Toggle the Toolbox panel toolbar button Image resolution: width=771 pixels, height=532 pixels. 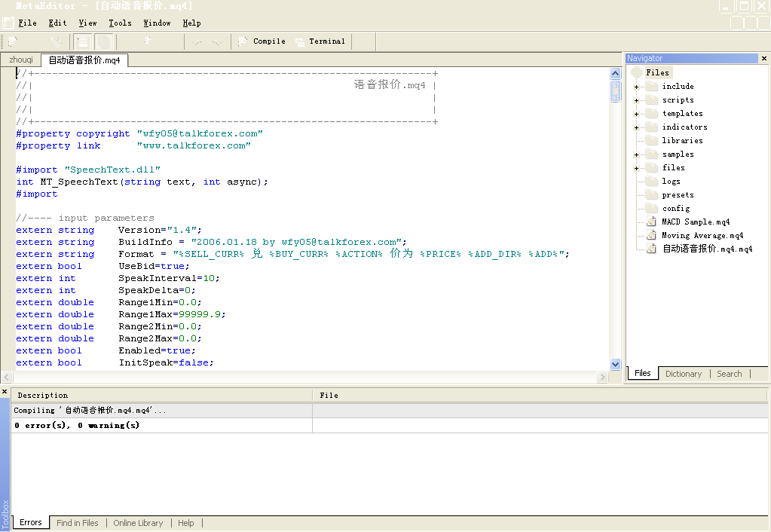pos(104,41)
